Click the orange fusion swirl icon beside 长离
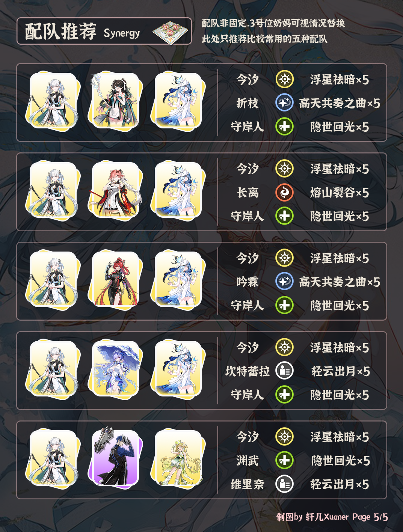This screenshot has width=403, height=532. coord(284,193)
